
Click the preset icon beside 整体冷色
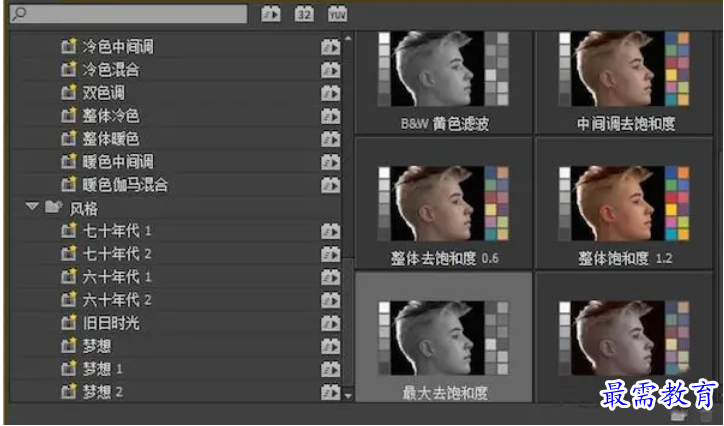coord(69,115)
